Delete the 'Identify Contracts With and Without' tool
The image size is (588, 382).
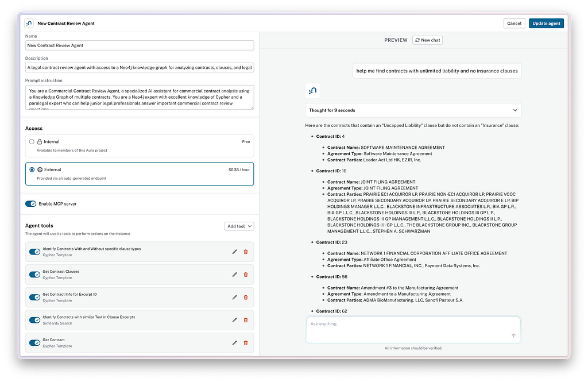(246, 252)
